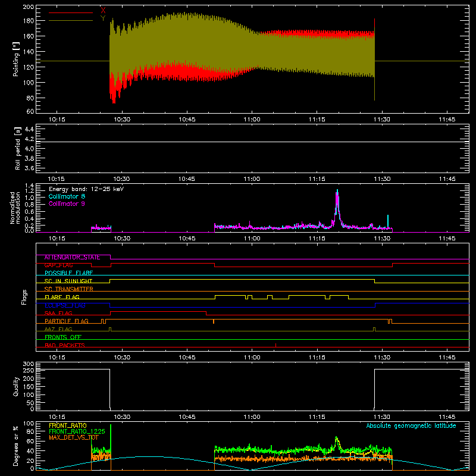Select the POSSIBLE_FLARE flag label
Image resolution: width=476 pixels, height=476 pixels.
[68, 273]
